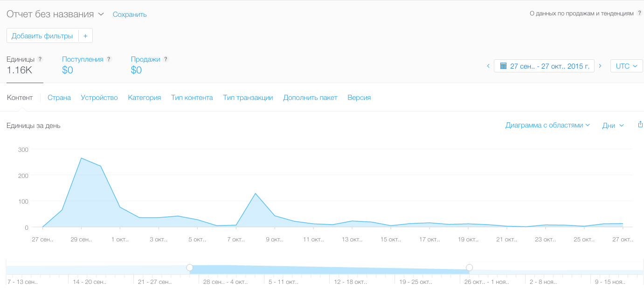Click the 27 сен.. x-axis label
This screenshot has height=297, width=644.
(42, 240)
